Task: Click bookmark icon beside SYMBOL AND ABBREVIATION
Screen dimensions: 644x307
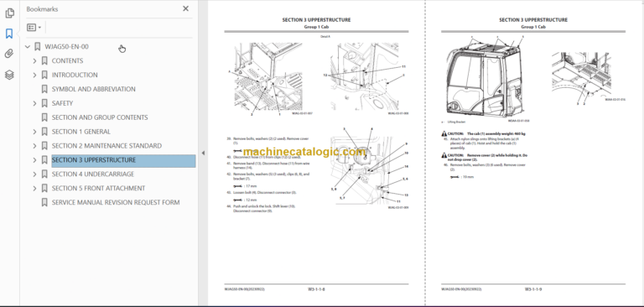Action: tap(44, 89)
